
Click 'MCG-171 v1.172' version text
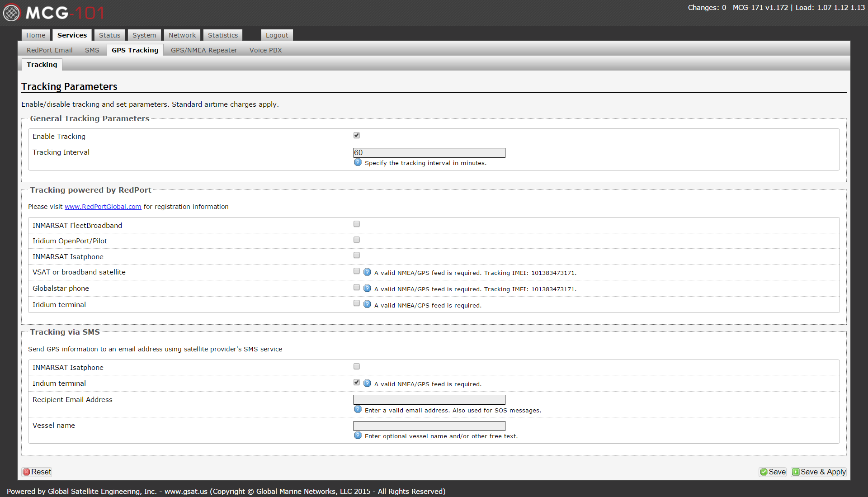[760, 8]
